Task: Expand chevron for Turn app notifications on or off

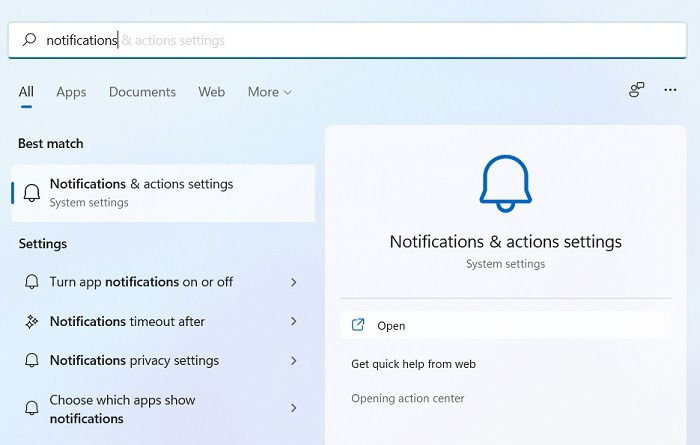Action: 293,282
